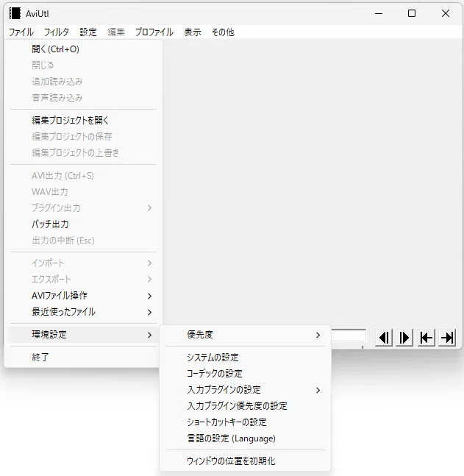Jump to the selection start marker button
This screenshot has width=464, height=476.
tap(426, 338)
